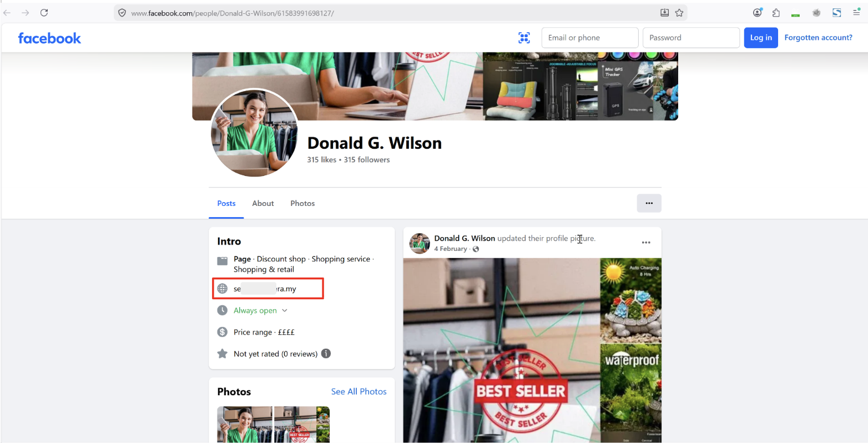The image size is (868, 443).
Task: Click the post author name Donald G. Wilson
Action: click(x=465, y=238)
